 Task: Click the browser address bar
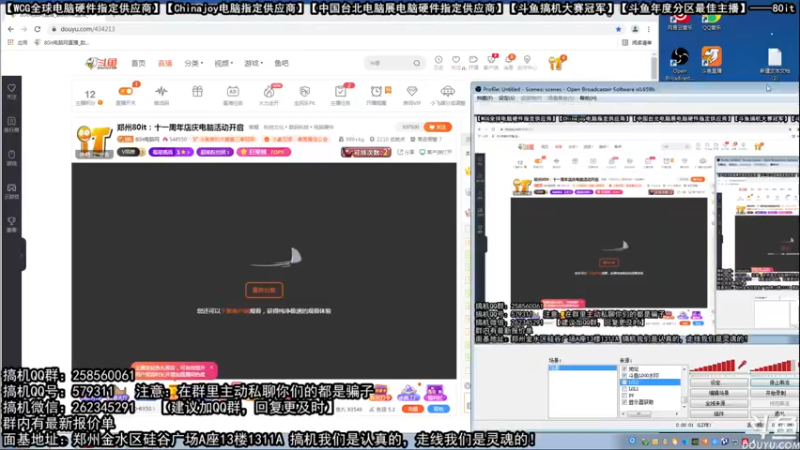pyautogui.click(x=332, y=29)
